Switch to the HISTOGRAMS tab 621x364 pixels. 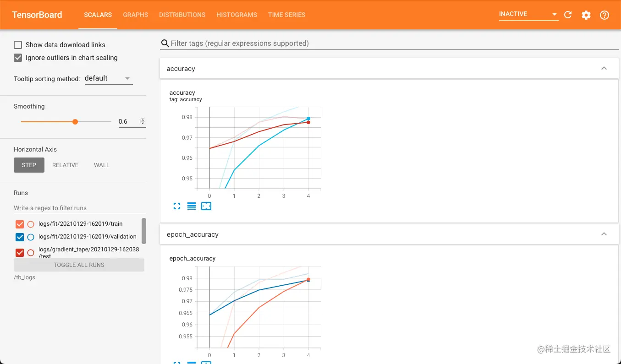(x=236, y=15)
